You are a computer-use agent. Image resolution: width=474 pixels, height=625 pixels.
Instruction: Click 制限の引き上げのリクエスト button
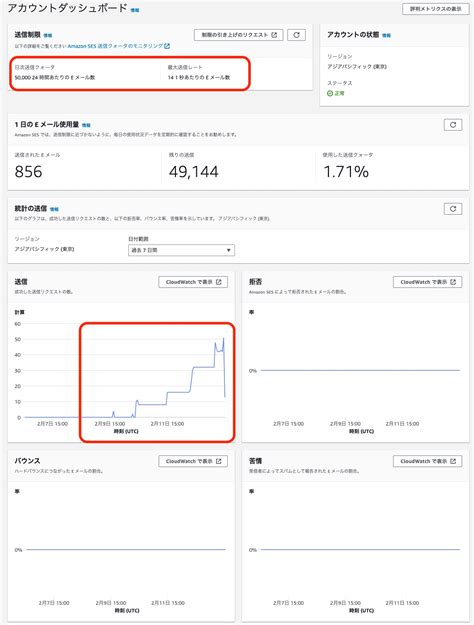pos(239,35)
